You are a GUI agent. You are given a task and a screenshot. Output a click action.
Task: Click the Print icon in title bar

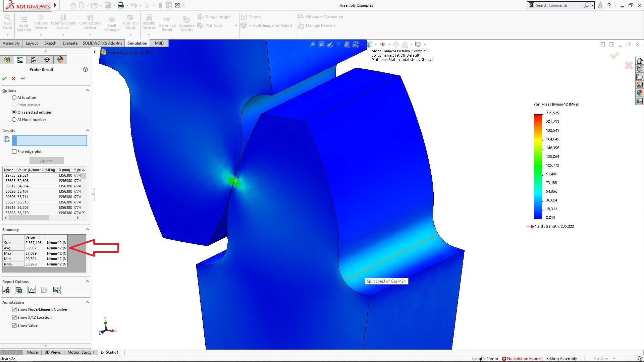[121, 5]
